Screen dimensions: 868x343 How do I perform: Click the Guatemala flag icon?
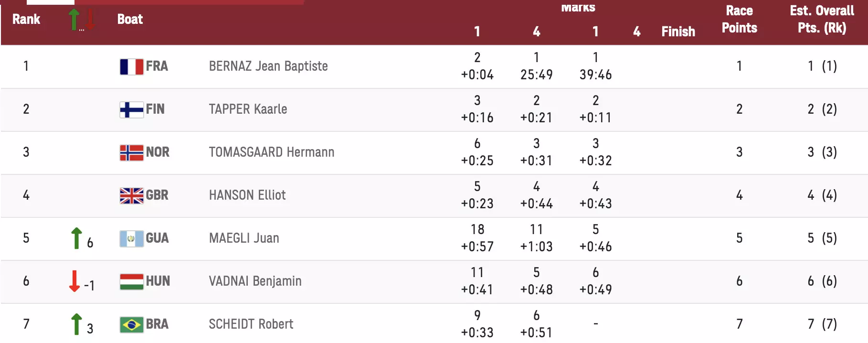pyautogui.click(x=131, y=238)
